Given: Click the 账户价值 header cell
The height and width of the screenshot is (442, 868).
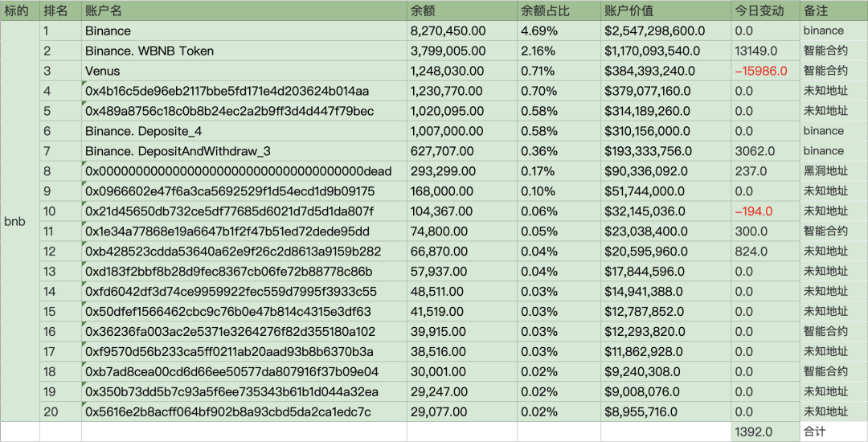Looking at the screenshot, I should tap(665, 10).
